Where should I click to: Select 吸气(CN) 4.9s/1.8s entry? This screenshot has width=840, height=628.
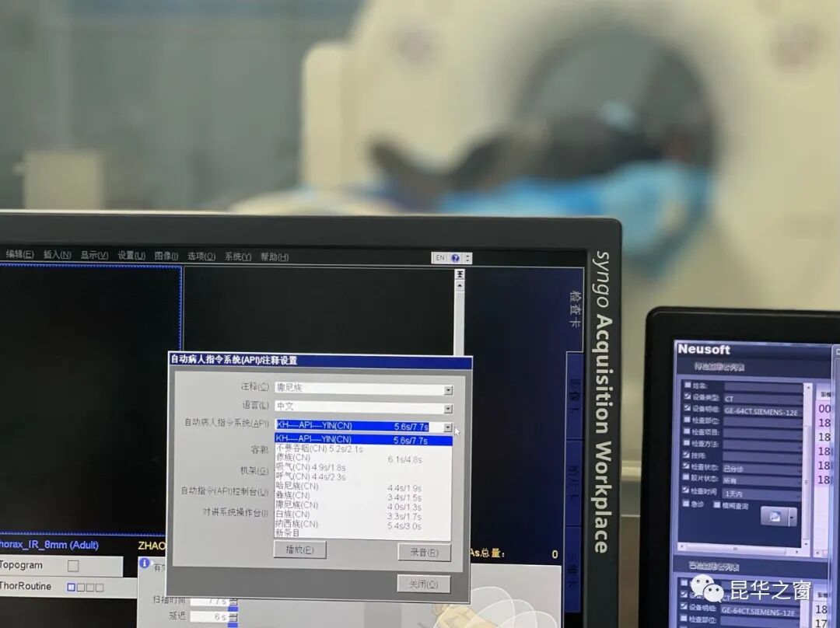364,467
